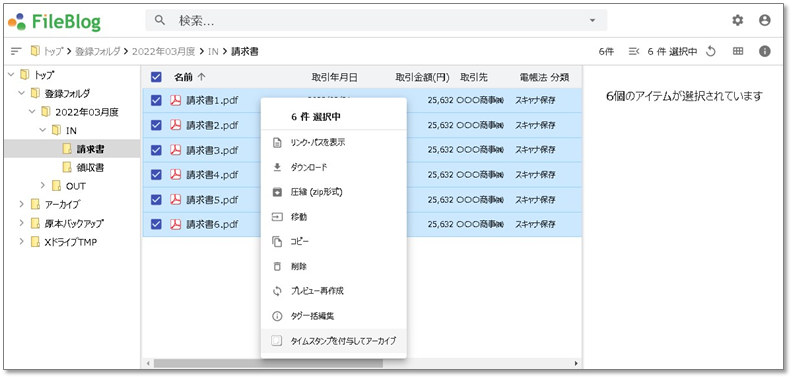Image resolution: width=793 pixels, height=379 pixels.
Task: Click the PDF icon of 請求書1.pdf
Action: coord(175,100)
